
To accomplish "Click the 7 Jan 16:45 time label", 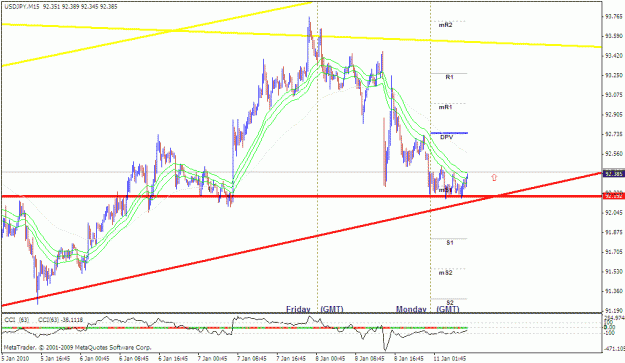I will [x=292, y=359].
